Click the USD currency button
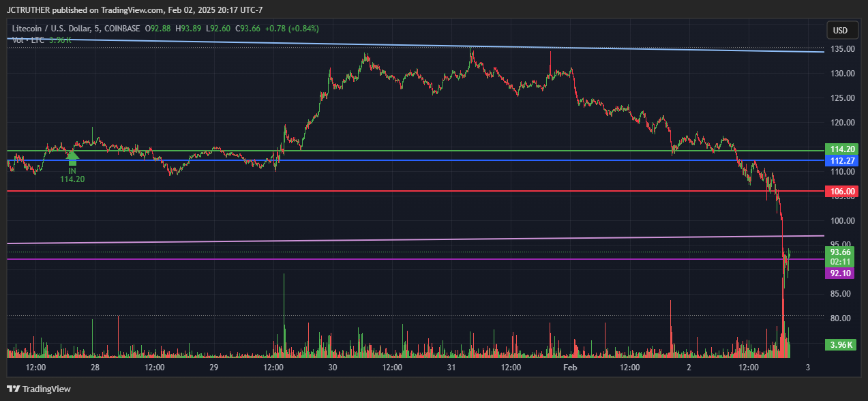Viewport: 868px width, 401px height. (841, 31)
